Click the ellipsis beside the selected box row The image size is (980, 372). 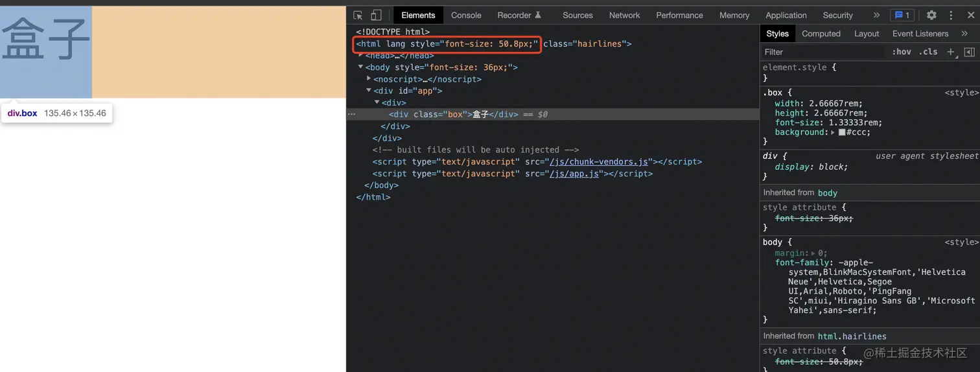[x=352, y=114]
